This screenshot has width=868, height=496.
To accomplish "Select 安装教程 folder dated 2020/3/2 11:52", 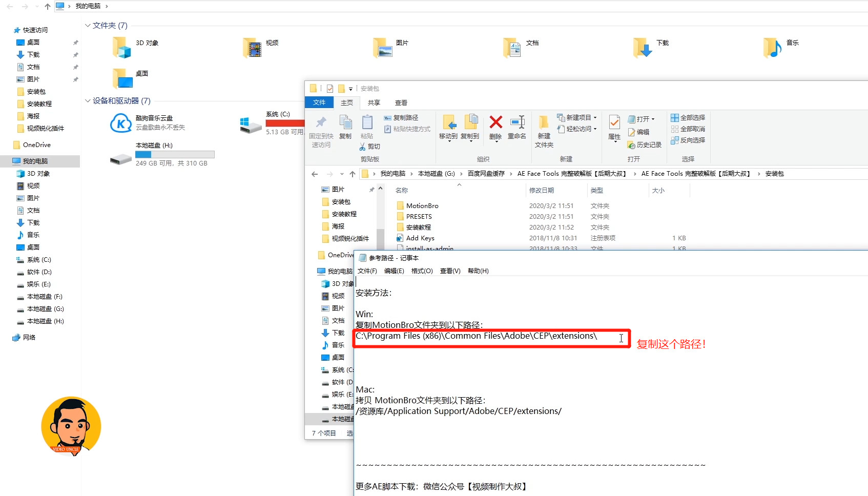I will point(418,228).
